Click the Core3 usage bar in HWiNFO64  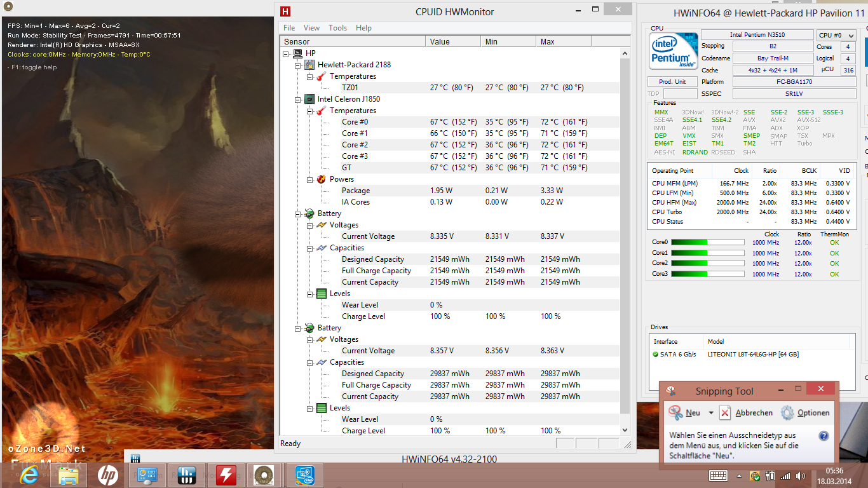(x=707, y=274)
